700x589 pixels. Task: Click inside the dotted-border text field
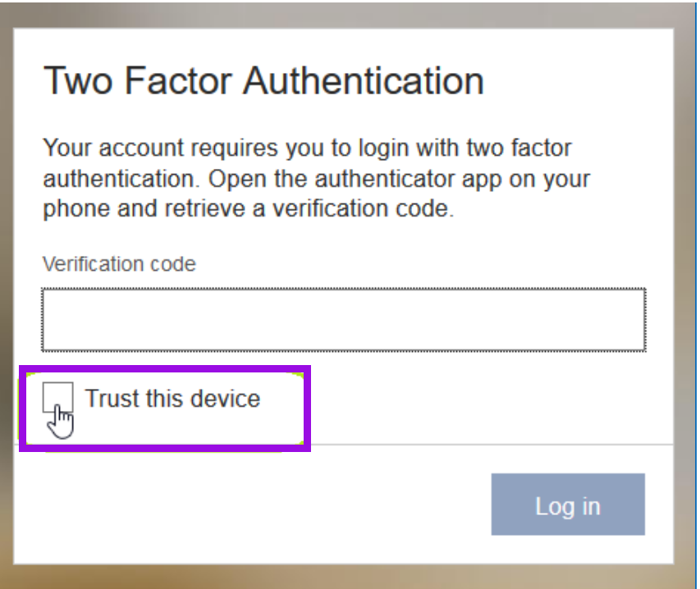pyautogui.click(x=344, y=320)
